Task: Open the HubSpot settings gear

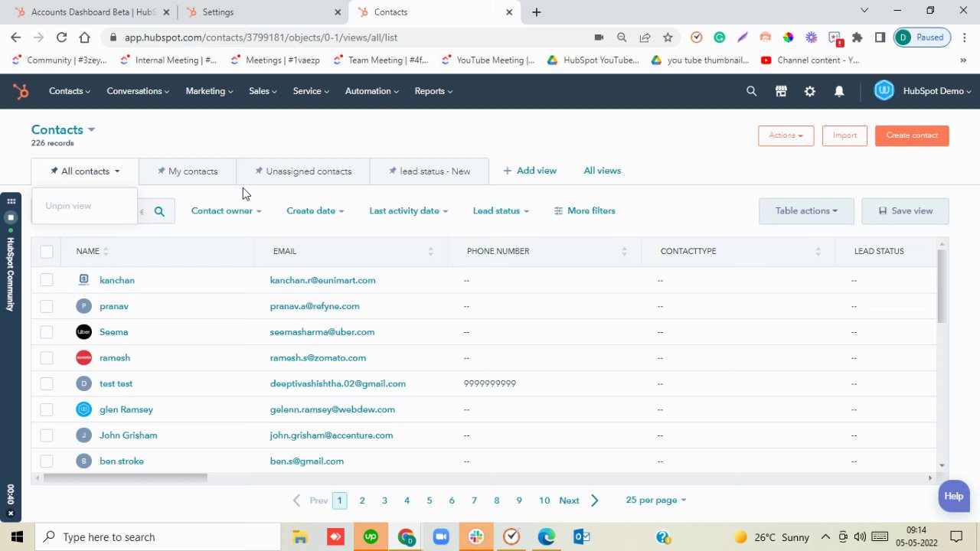Action: [x=810, y=91]
